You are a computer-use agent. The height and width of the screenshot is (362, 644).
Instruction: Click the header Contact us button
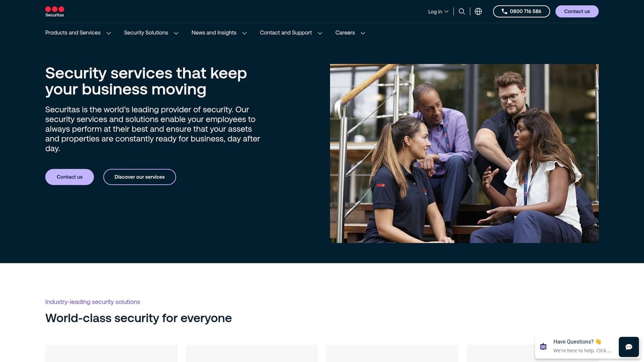[x=577, y=11]
